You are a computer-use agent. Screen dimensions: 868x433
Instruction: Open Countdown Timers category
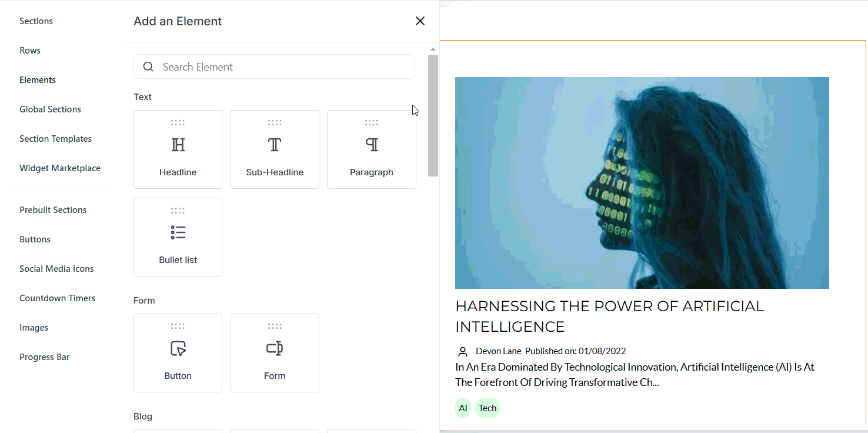(x=57, y=298)
